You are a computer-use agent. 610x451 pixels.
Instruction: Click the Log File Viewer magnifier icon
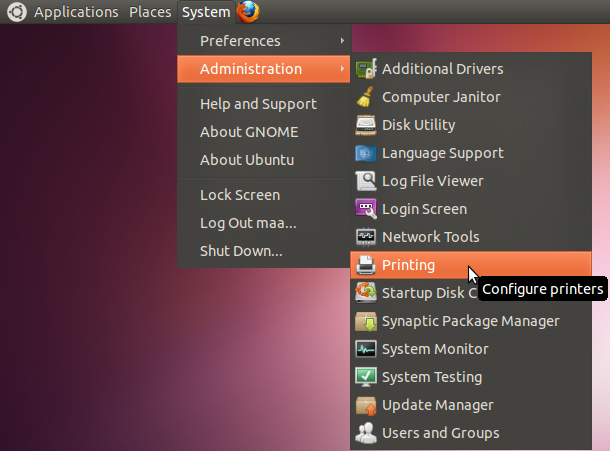[x=366, y=181]
